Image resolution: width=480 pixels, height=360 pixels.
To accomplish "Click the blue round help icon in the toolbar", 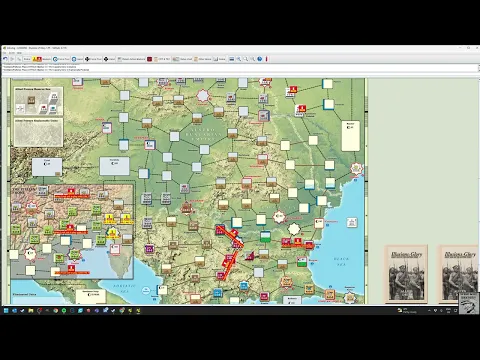I will point(260,59).
